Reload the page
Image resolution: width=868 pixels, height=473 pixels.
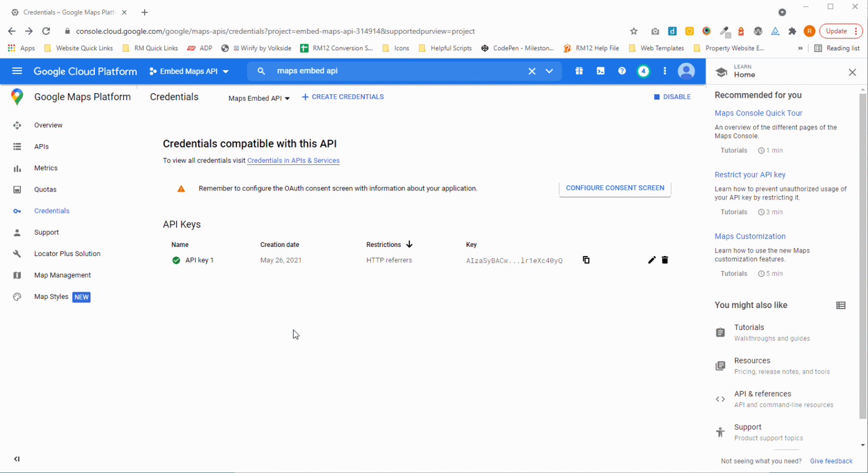point(46,31)
